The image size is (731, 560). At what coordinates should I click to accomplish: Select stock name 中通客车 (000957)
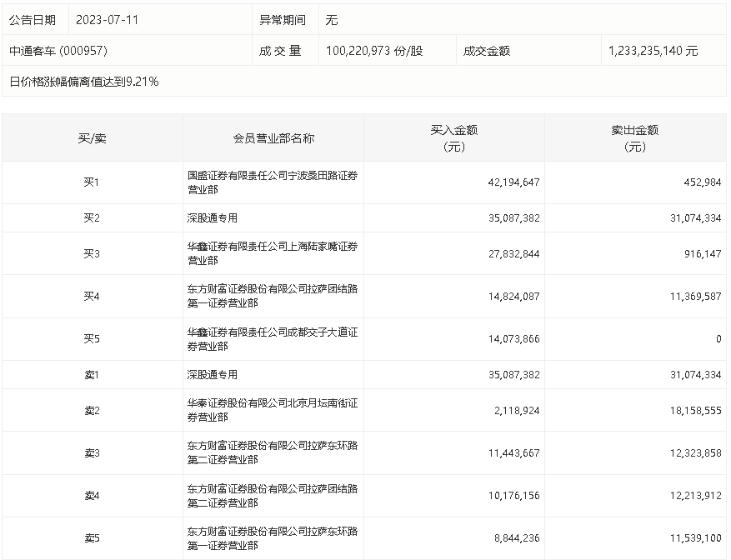point(58,51)
